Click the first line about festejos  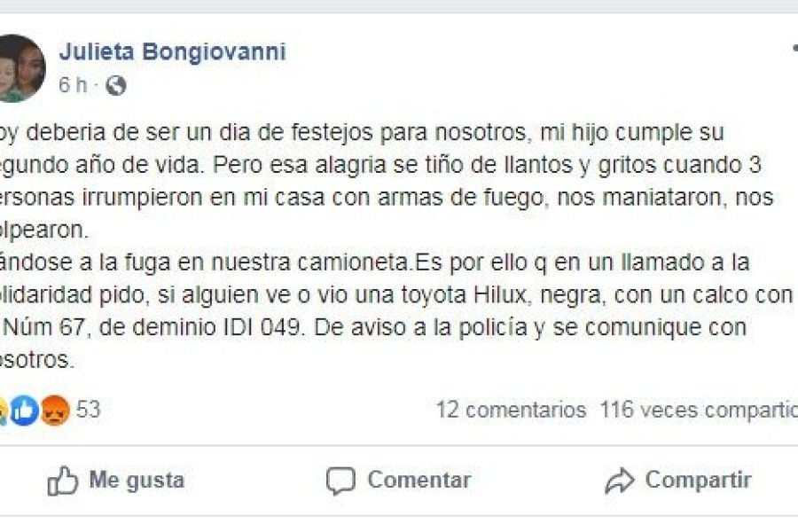(x=362, y=132)
